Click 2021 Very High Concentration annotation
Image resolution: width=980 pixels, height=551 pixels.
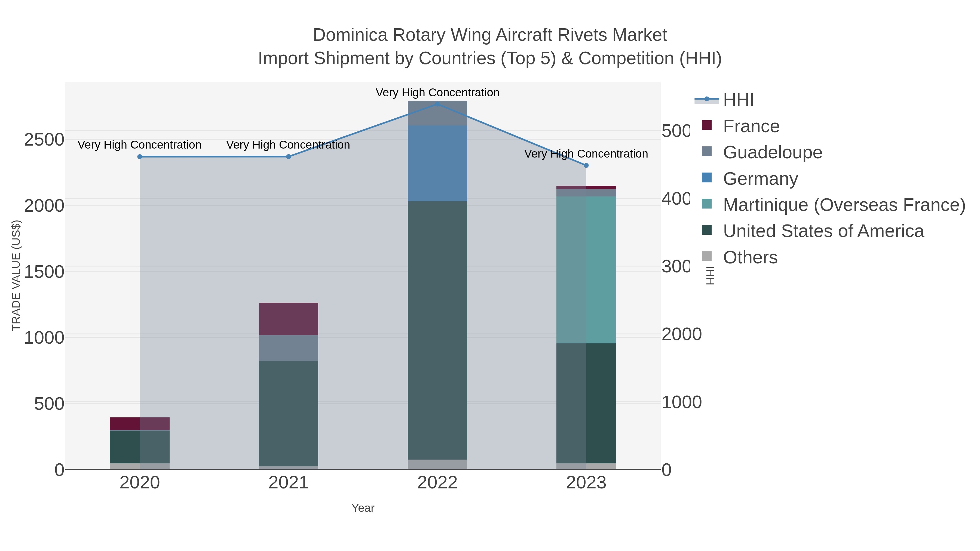(288, 145)
